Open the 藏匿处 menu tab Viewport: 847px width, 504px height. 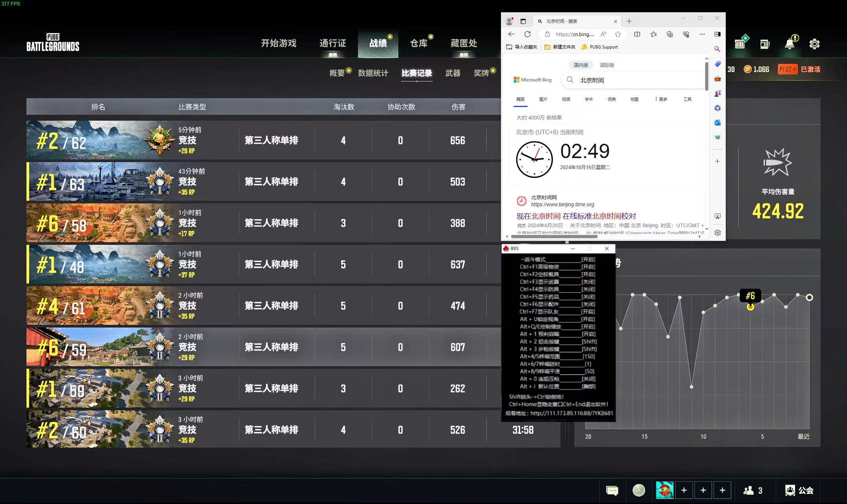[x=464, y=43]
